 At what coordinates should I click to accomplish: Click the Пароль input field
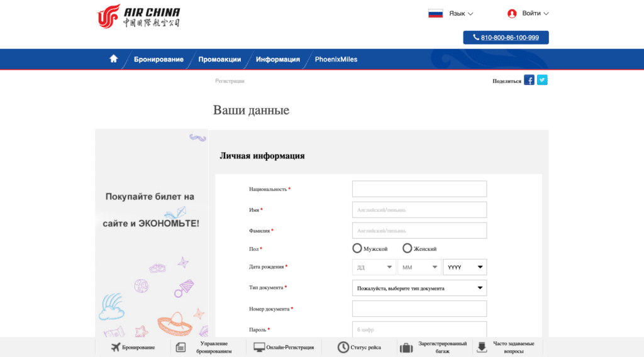419,329
